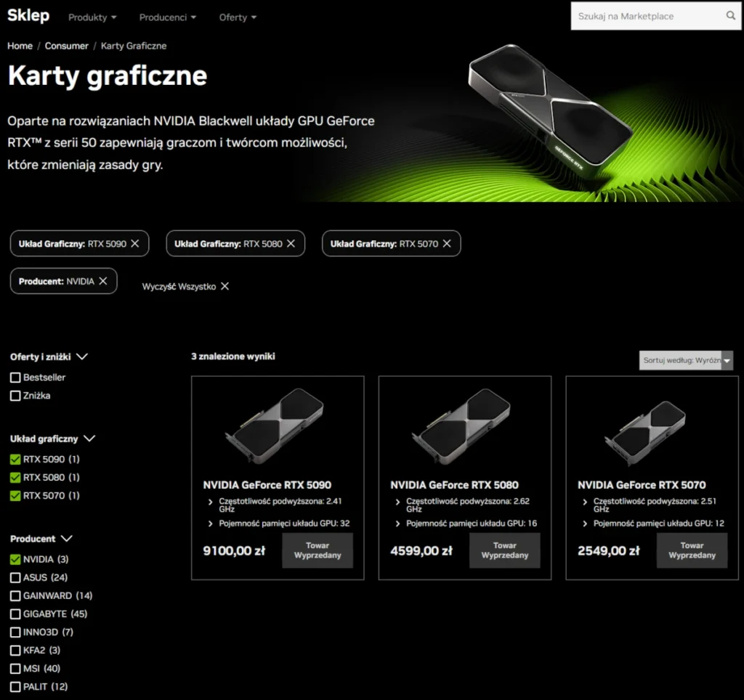Open the Produkty menu

click(92, 17)
